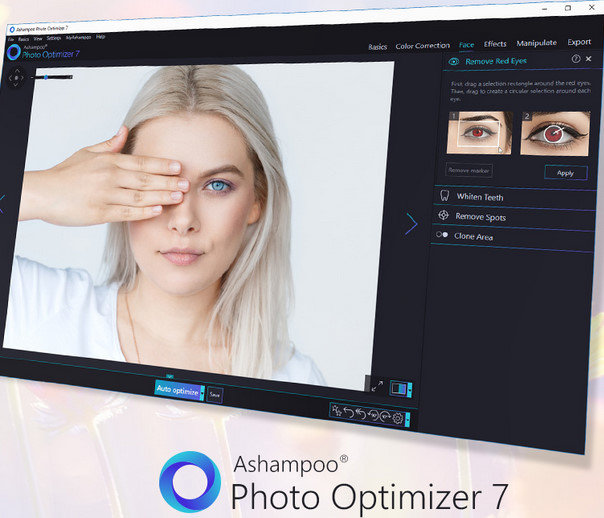Image resolution: width=604 pixels, height=518 pixels.
Task: Open the bottom toolbar dropdown arrow
Action: click(407, 420)
